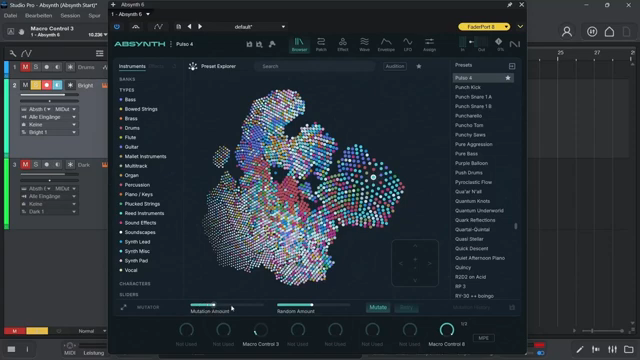Toggle the Audition button

click(x=395, y=66)
